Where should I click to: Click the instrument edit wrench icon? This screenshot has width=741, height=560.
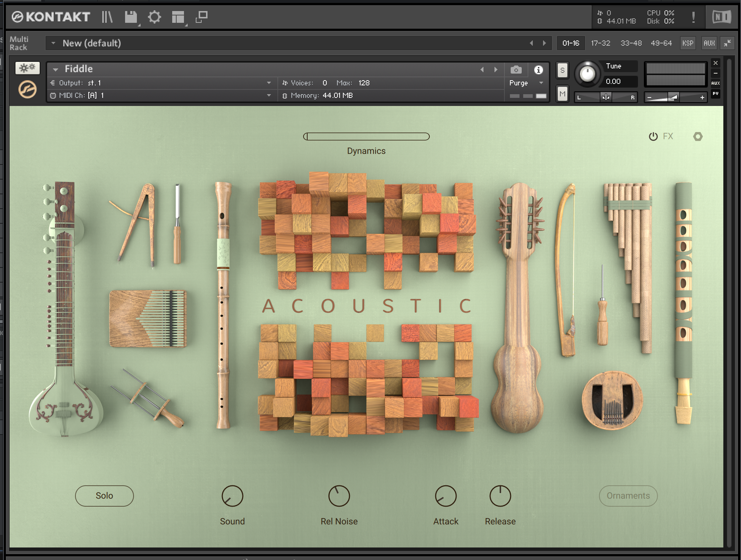(27, 68)
